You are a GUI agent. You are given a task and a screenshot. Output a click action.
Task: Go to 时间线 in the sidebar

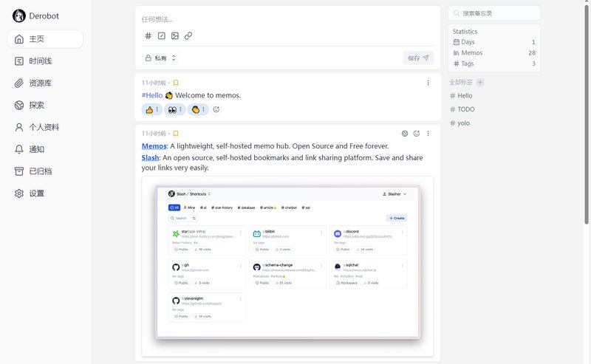point(41,61)
